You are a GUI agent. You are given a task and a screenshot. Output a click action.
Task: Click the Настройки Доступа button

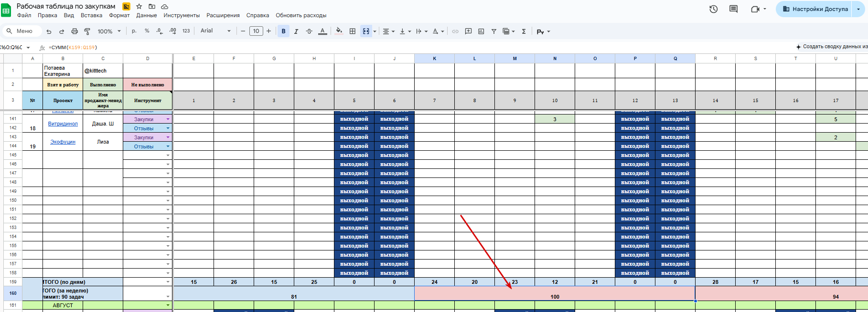pyautogui.click(x=814, y=9)
